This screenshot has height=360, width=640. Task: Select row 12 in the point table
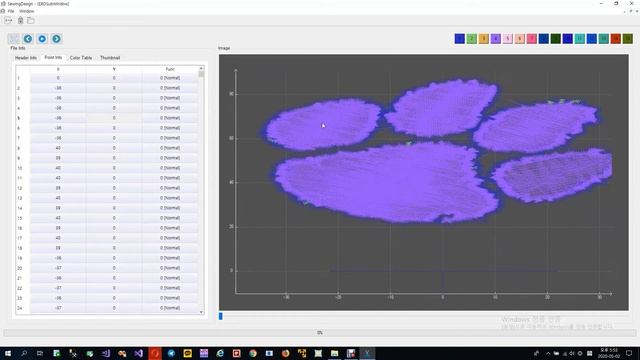(x=108, y=188)
